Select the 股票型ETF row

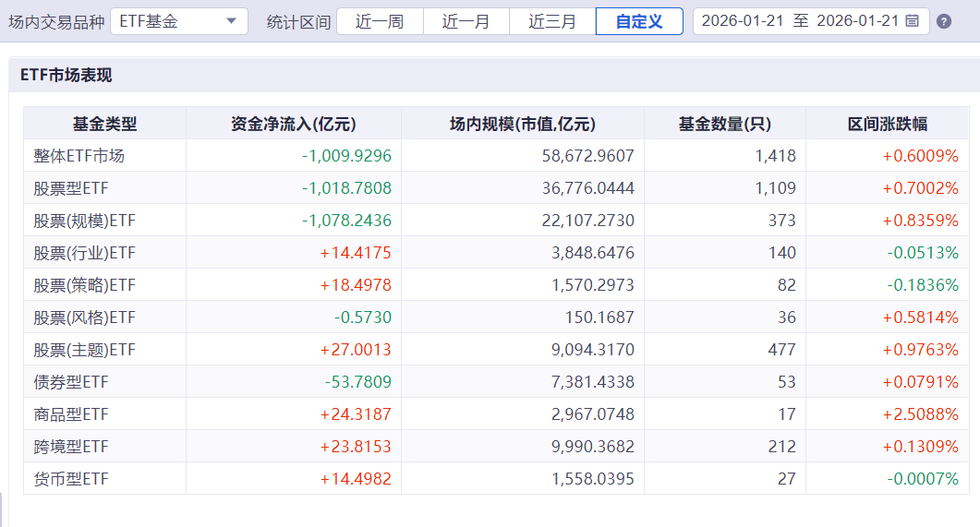click(x=496, y=188)
